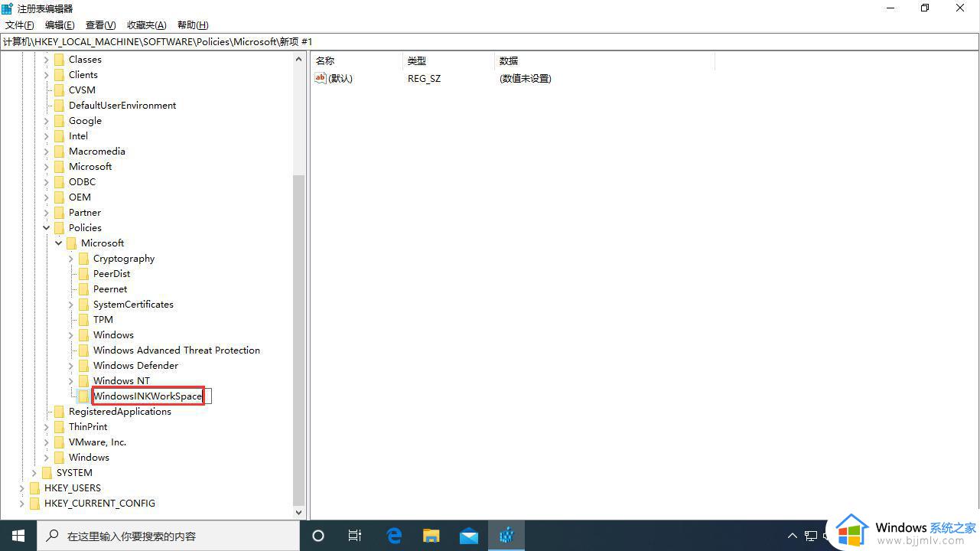Open the 收藏夹(A) menu

pos(146,25)
